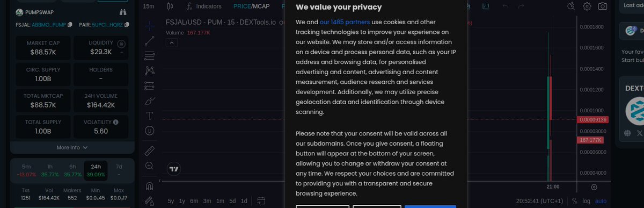Click the 20:52:41 UTC+1 timezone selector
The width and height of the screenshot is (644, 208).
540,201
